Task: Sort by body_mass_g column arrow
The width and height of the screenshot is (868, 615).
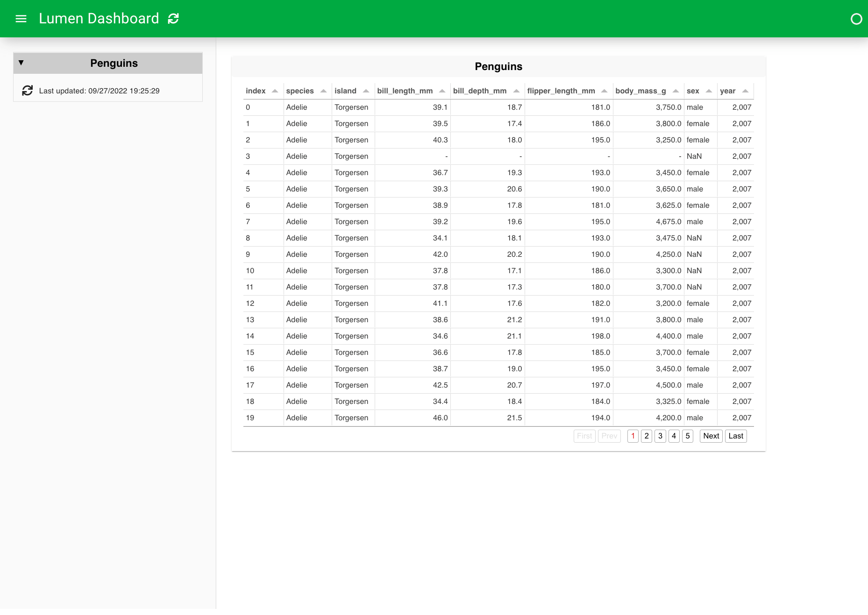Action: (676, 91)
